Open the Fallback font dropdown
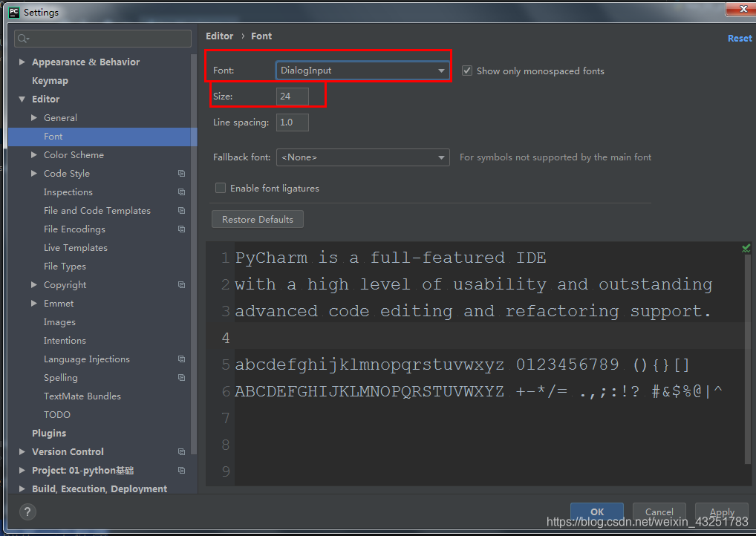 pos(362,157)
